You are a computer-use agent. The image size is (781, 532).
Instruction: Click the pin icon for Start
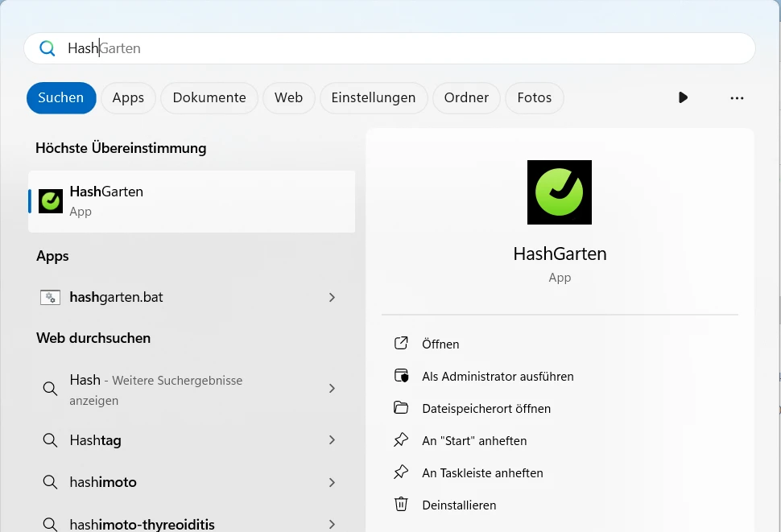401,440
